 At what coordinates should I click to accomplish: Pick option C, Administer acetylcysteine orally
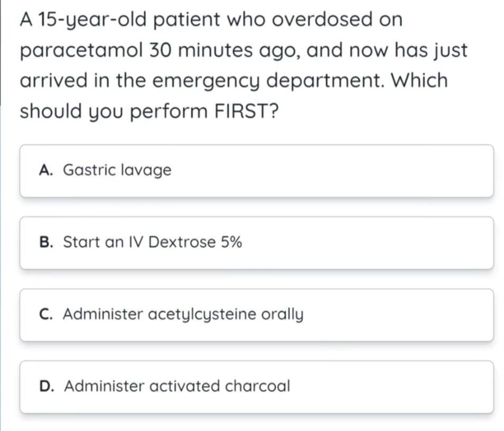coord(257,315)
